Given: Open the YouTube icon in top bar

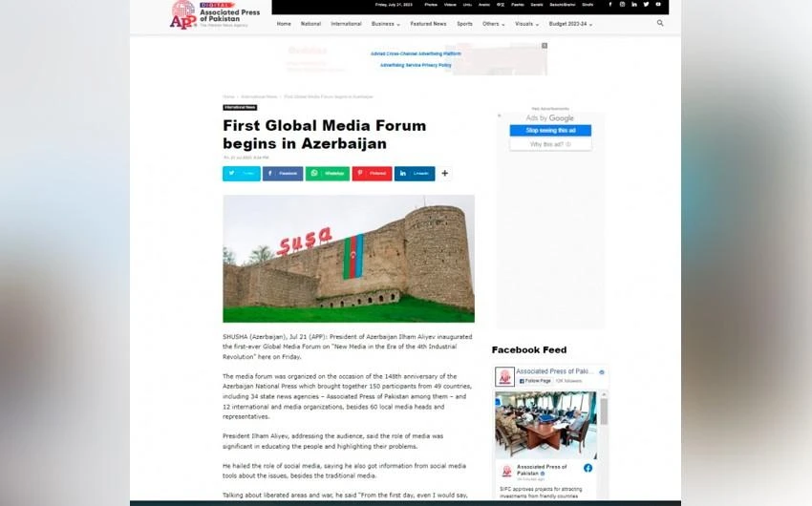Looking at the screenshot, I should click(x=657, y=4).
